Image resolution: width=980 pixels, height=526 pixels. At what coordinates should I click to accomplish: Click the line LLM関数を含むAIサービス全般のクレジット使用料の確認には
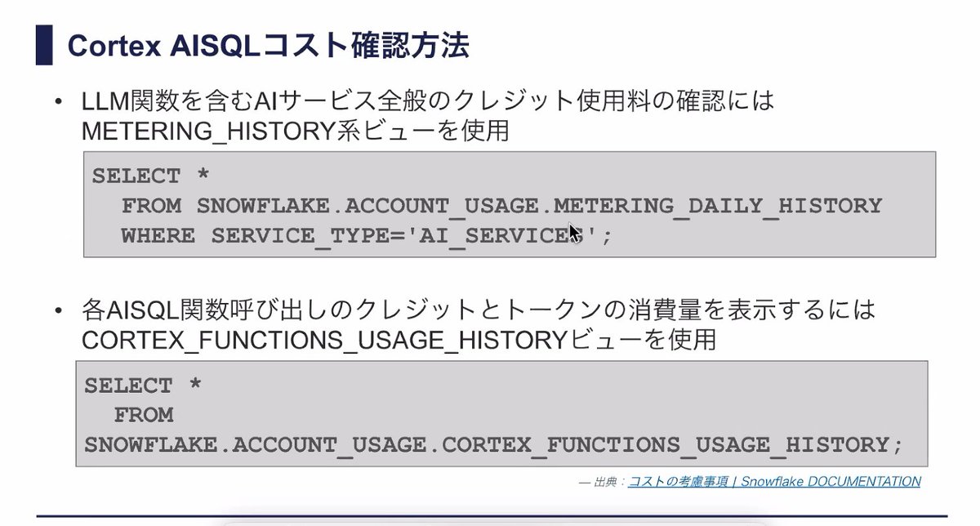(427, 101)
